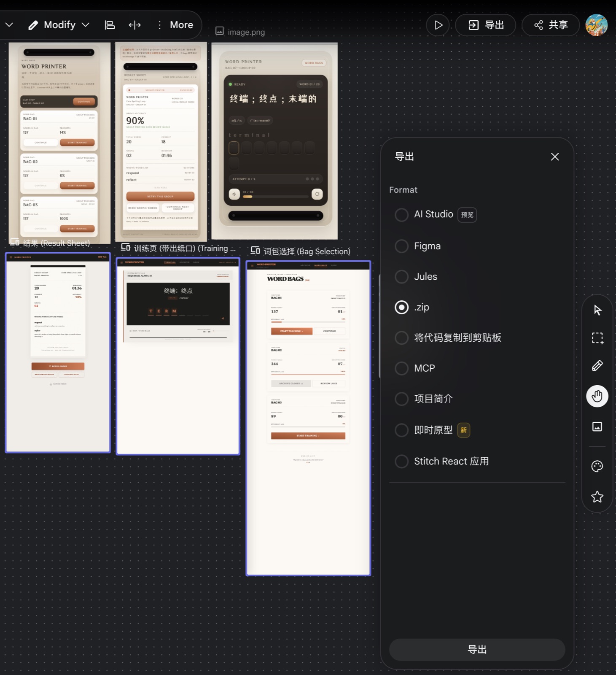This screenshot has width=616, height=675.
Task: Expand the leftmost chevron dropdown in toolbar
Action: 9,25
